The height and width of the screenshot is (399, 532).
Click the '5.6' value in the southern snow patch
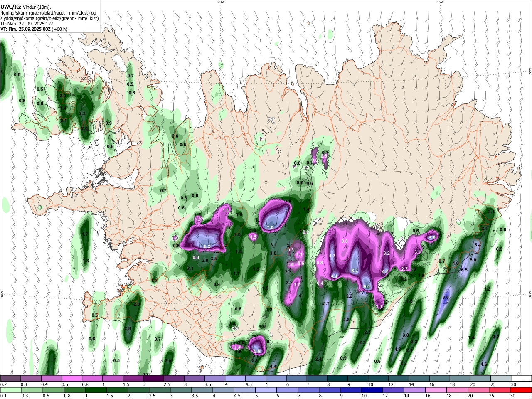pos(257,352)
